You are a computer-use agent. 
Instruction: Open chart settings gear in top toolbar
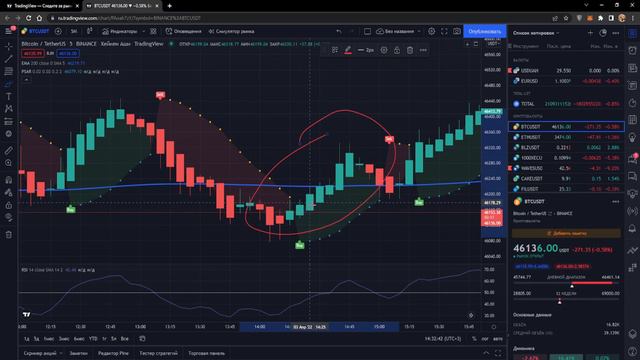[x=431, y=31]
